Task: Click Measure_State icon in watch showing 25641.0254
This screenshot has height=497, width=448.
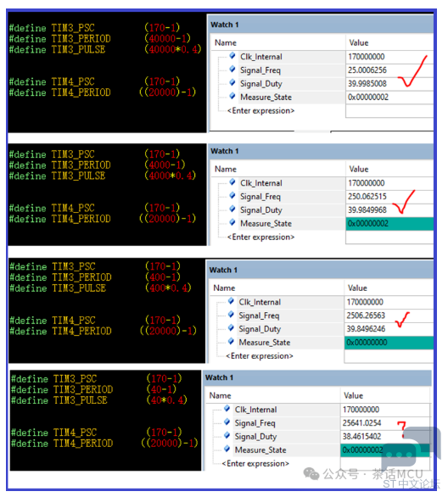Action: [227, 449]
